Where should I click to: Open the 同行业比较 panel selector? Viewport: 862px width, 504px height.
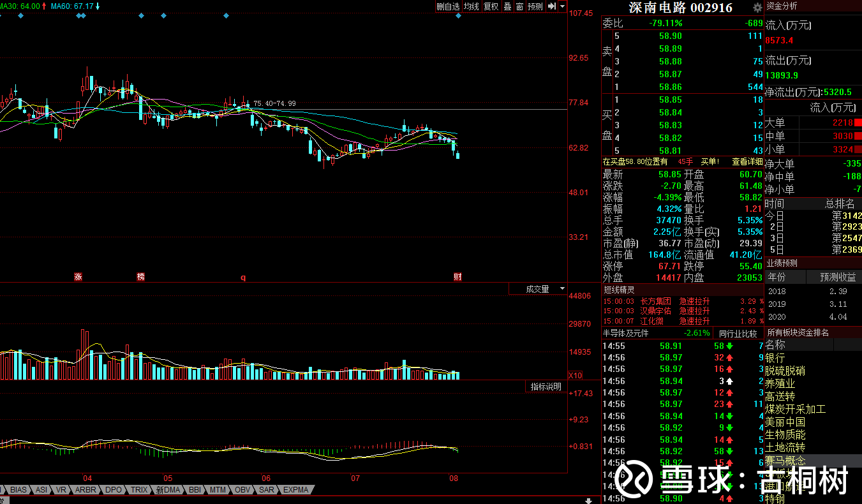tap(738, 334)
